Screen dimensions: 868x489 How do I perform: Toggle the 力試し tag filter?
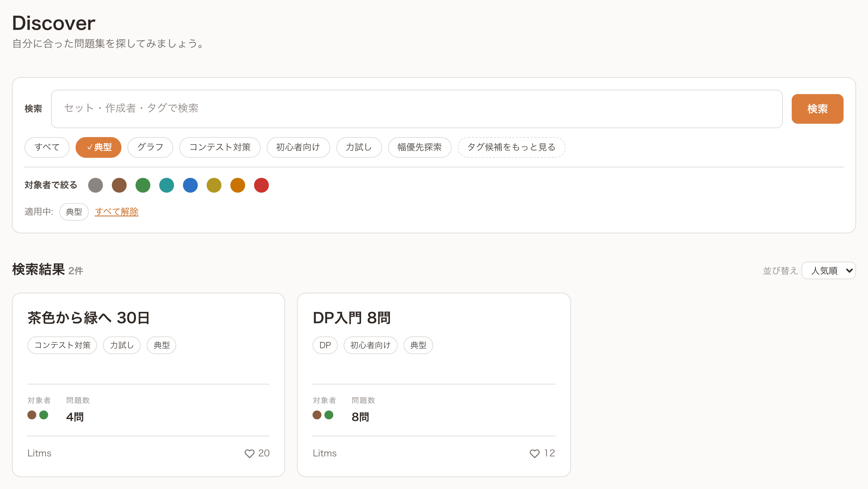(359, 147)
